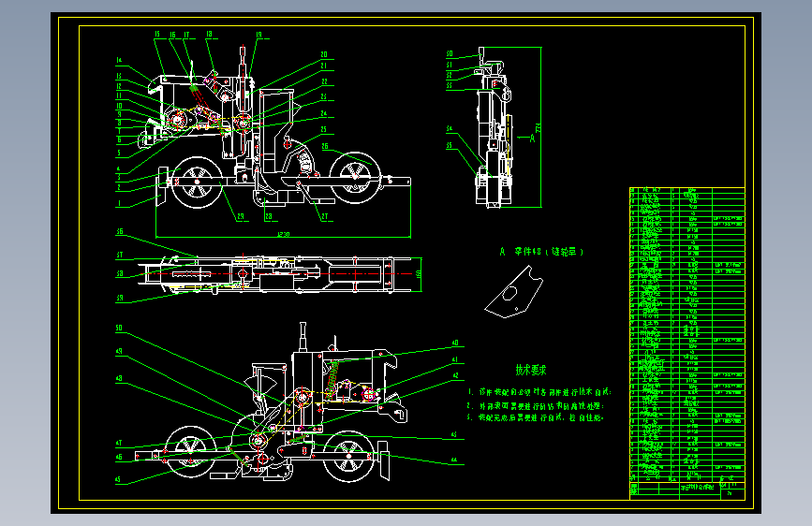Select the third technical requirement line

[536, 417]
